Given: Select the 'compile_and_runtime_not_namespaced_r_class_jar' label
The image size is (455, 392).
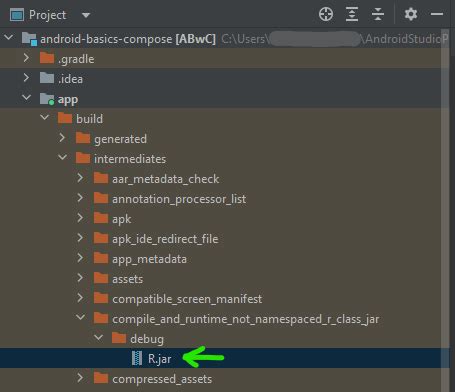Looking at the screenshot, I should point(246,319).
